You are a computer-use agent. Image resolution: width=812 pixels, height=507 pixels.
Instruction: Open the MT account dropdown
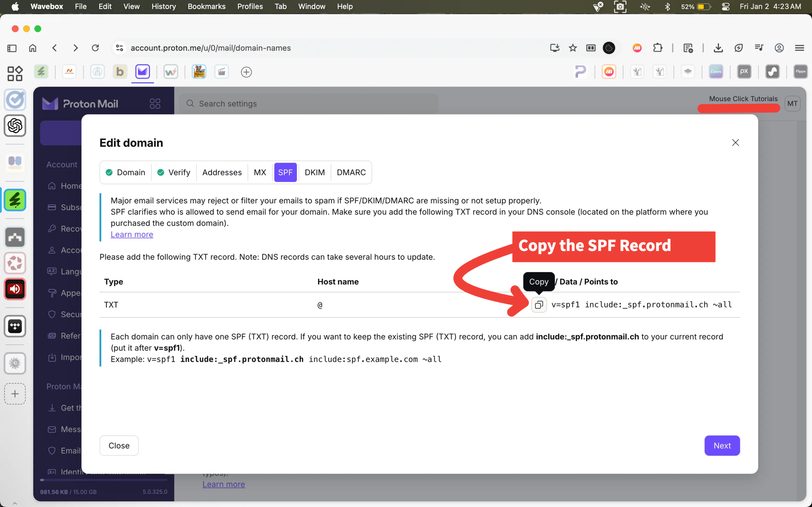tap(792, 104)
